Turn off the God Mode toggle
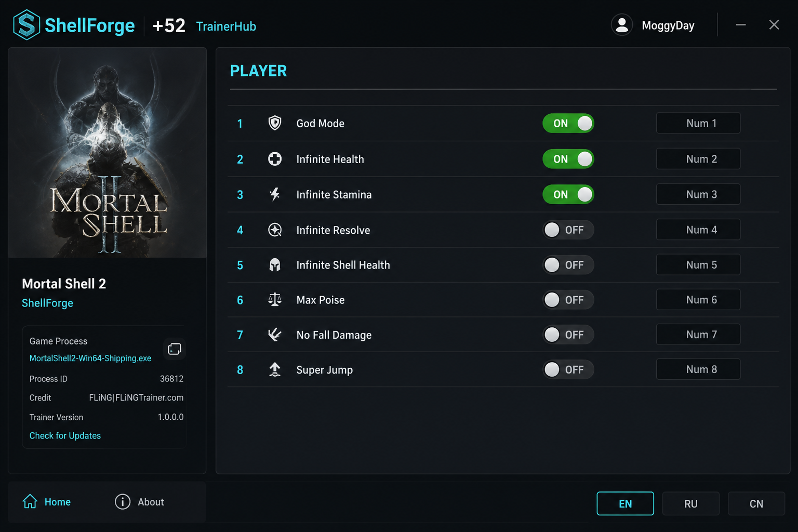The height and width of the screenshot is (532, 798). coord(568,123)
